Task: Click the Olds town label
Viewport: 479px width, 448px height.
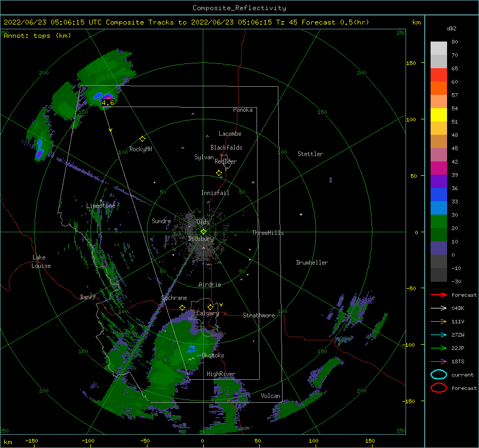Action: click(x=203, y=222)
